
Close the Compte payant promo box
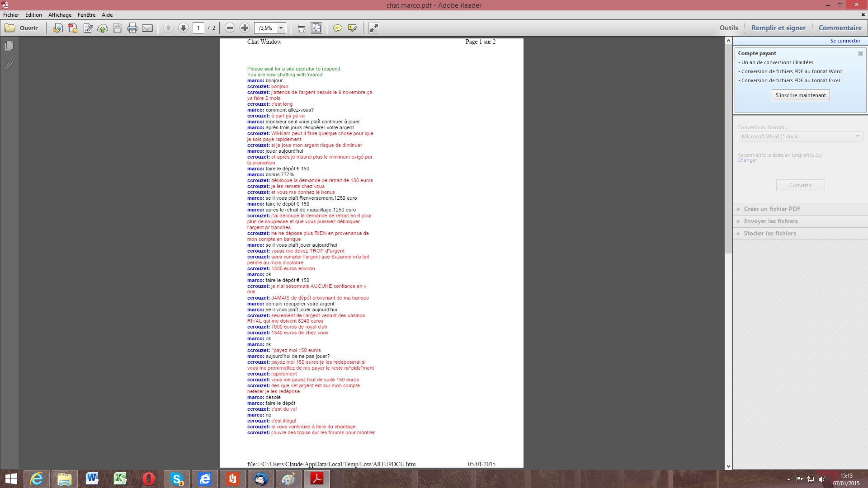860,53
